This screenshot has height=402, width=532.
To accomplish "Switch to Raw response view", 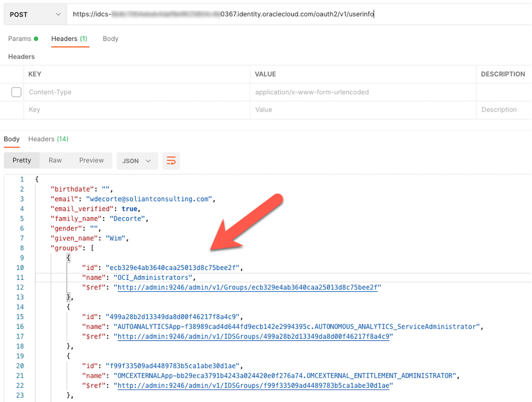I will (55, 160).
